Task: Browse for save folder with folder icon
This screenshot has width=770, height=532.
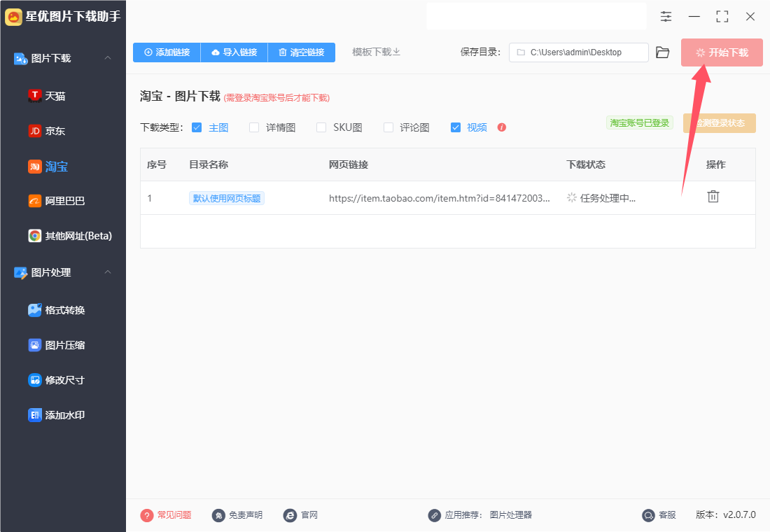Action: click(662, 52)
